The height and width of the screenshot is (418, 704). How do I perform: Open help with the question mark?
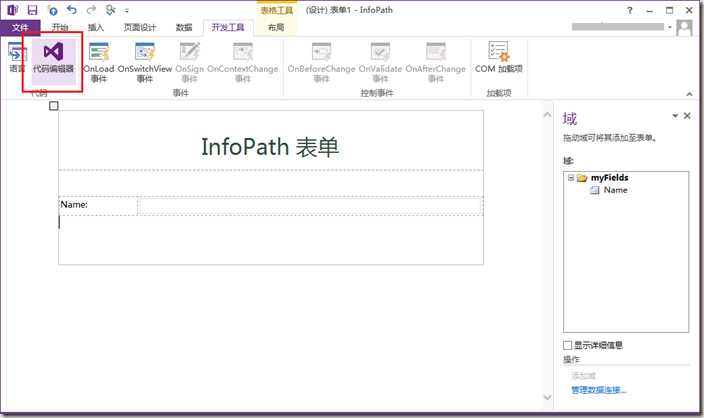(x=630, y=10)
